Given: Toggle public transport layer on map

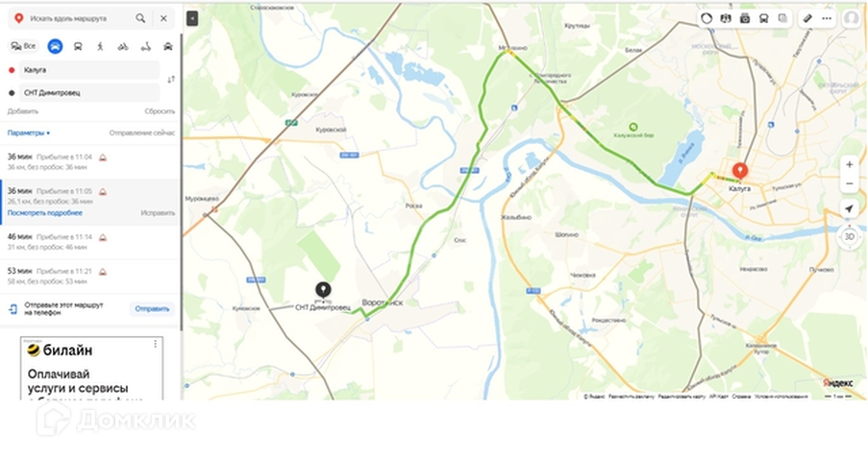Looking at the screenshot, I should coord(763,18).
